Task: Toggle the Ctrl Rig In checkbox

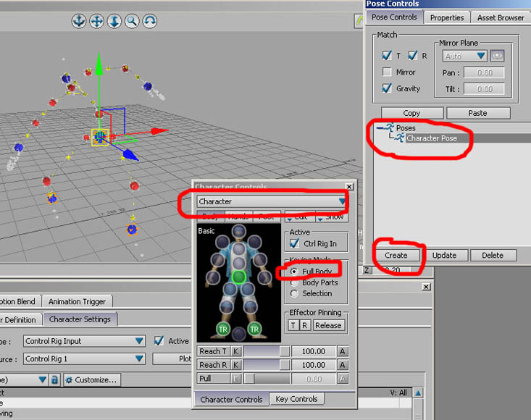Action: pyautogui.click(x=294, y=244)
